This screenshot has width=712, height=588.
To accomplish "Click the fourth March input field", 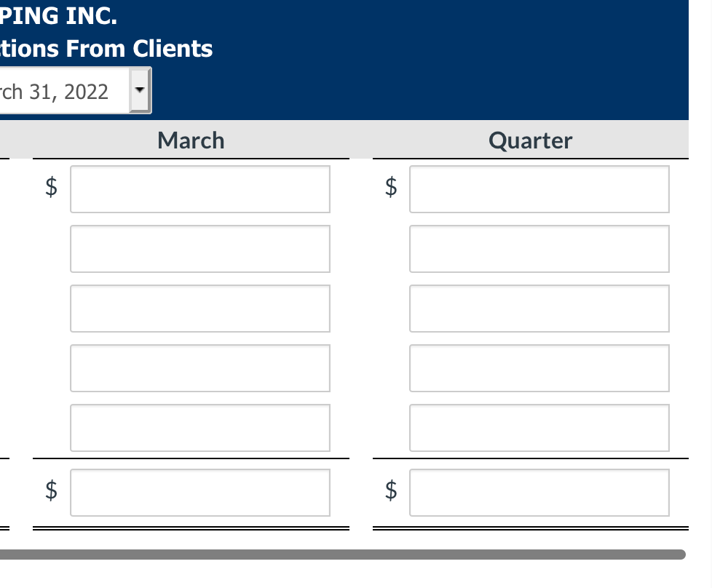I will tap(199, 368).
